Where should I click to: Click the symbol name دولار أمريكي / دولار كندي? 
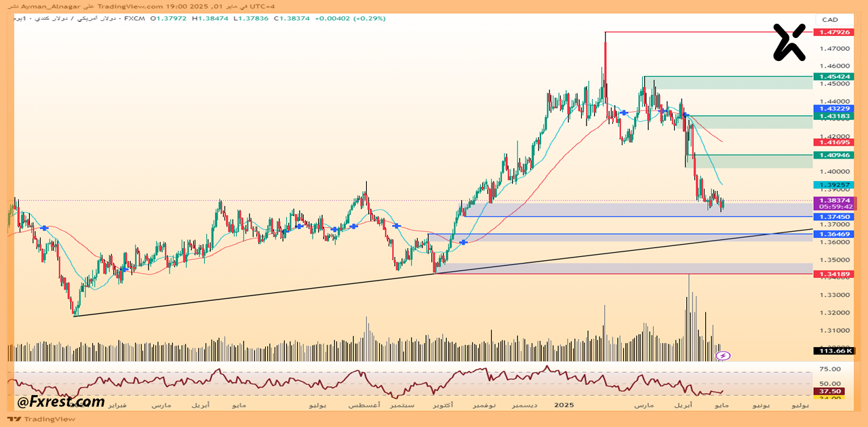tap(76, 18)
